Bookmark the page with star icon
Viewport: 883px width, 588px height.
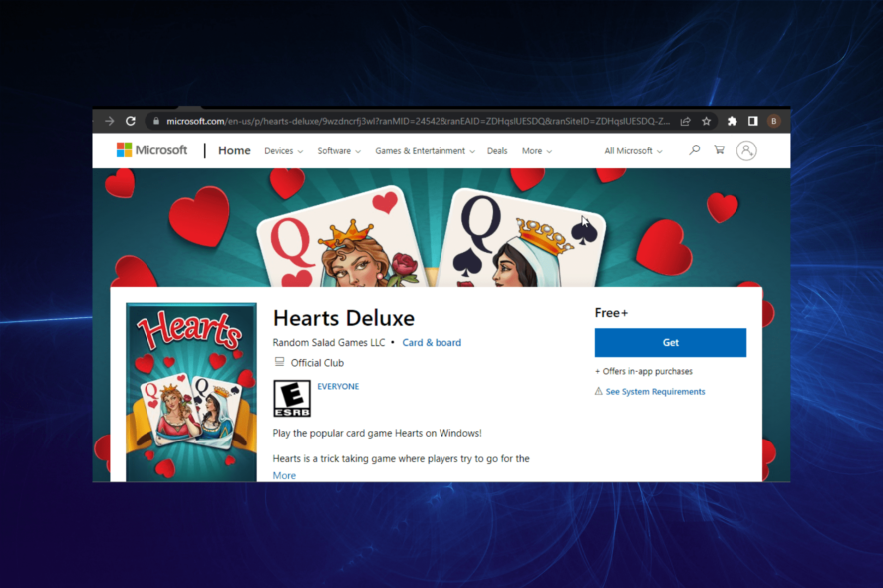707,121
